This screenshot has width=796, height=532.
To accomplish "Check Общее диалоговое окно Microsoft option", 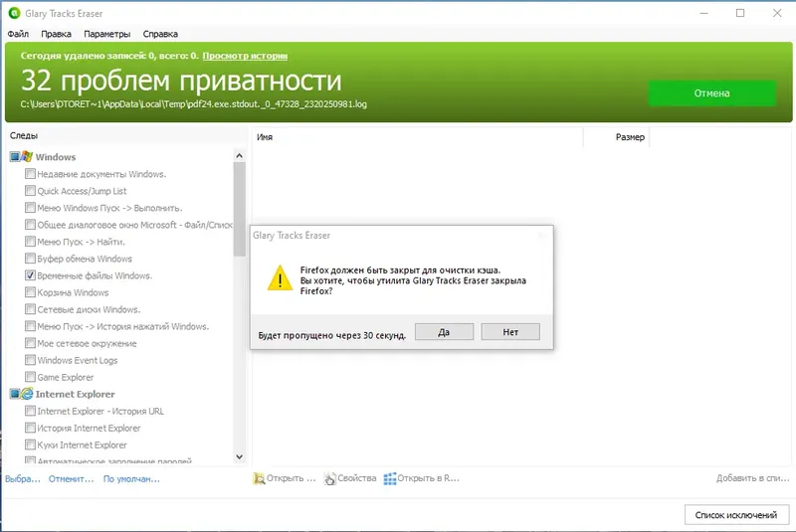I will (x=30, y=224).
